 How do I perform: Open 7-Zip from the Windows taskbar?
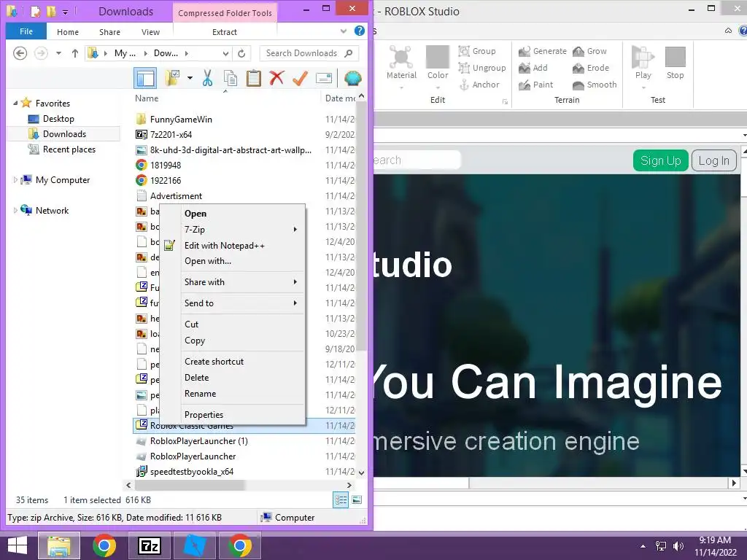point(149,545)
